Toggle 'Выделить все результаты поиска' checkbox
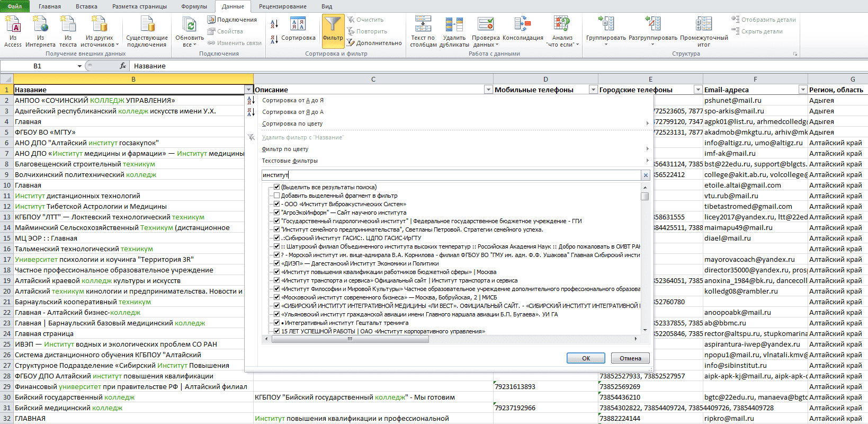The image size is (868, 424). tap(276, 187)
